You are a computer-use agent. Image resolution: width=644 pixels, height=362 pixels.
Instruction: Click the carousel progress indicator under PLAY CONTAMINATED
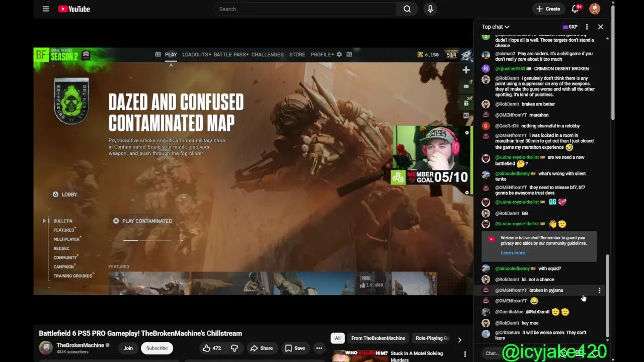pos(153,240)
